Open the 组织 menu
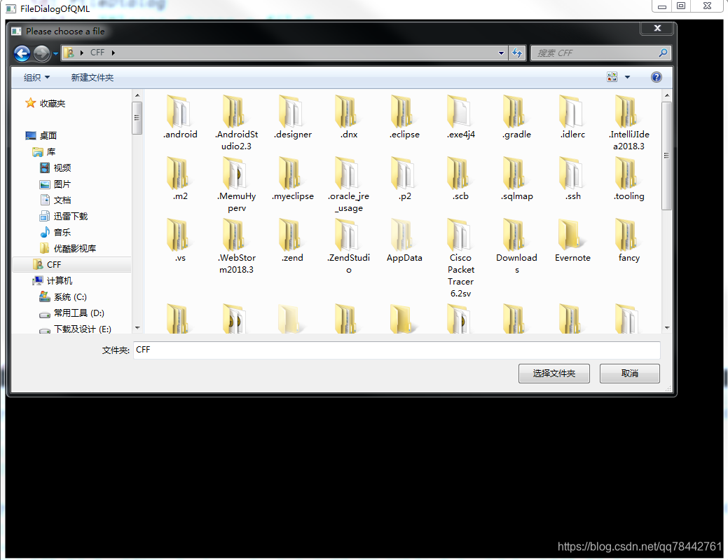This screenshot has width=728, height=560. [x=36, y=78]
